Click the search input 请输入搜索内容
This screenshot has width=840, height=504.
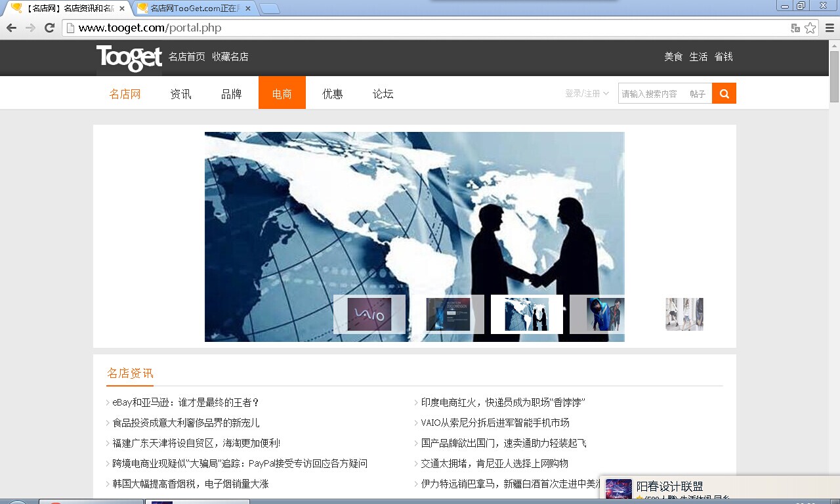pyautogui.click(x=652, y=94)
